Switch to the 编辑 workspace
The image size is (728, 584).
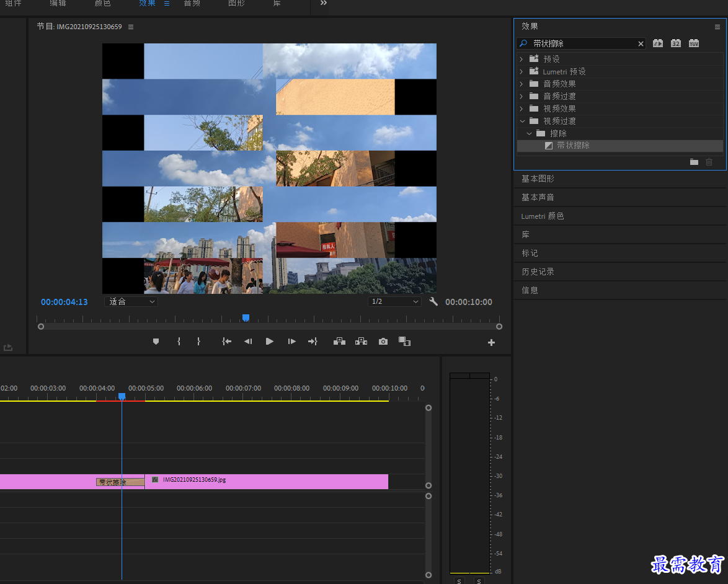pos(58,3)
